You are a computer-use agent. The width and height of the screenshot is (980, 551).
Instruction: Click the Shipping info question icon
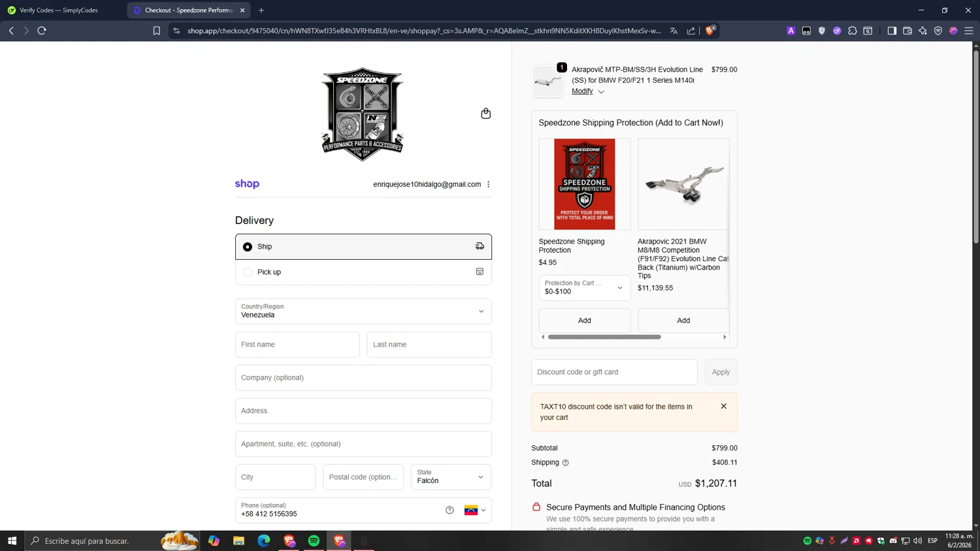pyautogui.click(x=566, y=463)
